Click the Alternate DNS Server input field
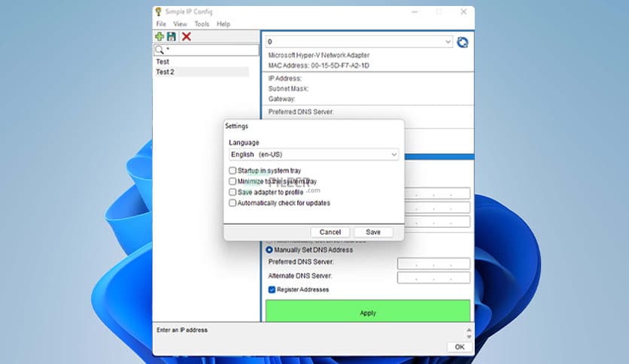 (x=433, y=278)
